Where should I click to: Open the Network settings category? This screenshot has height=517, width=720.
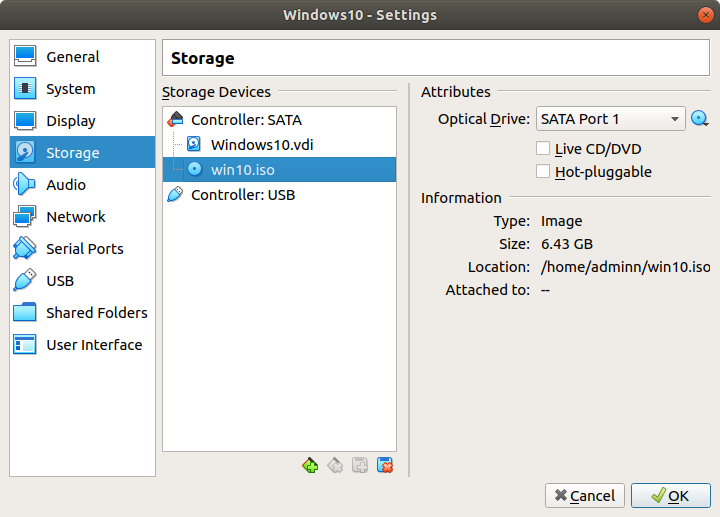[x=82, y=217]
